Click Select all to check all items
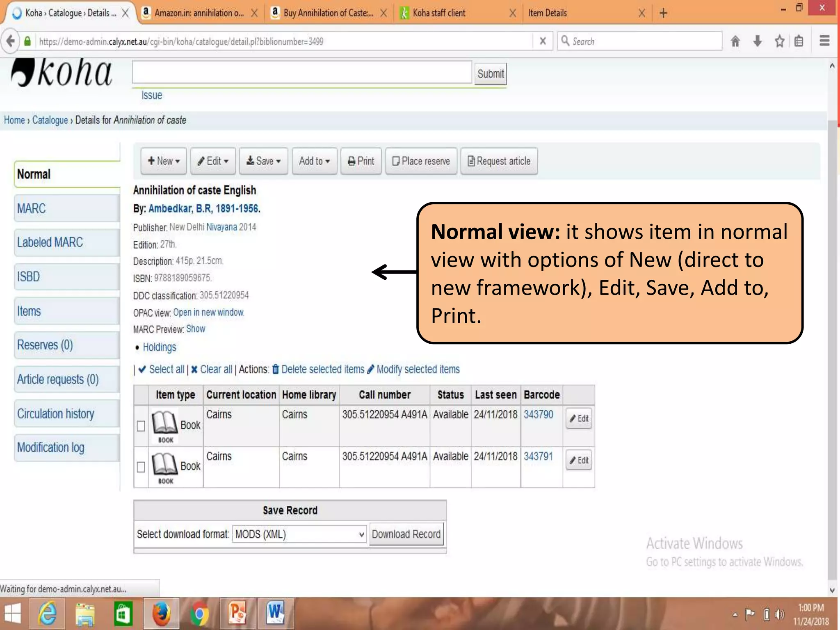This screenshot has height=630, width=840. (x=166, y=370)
